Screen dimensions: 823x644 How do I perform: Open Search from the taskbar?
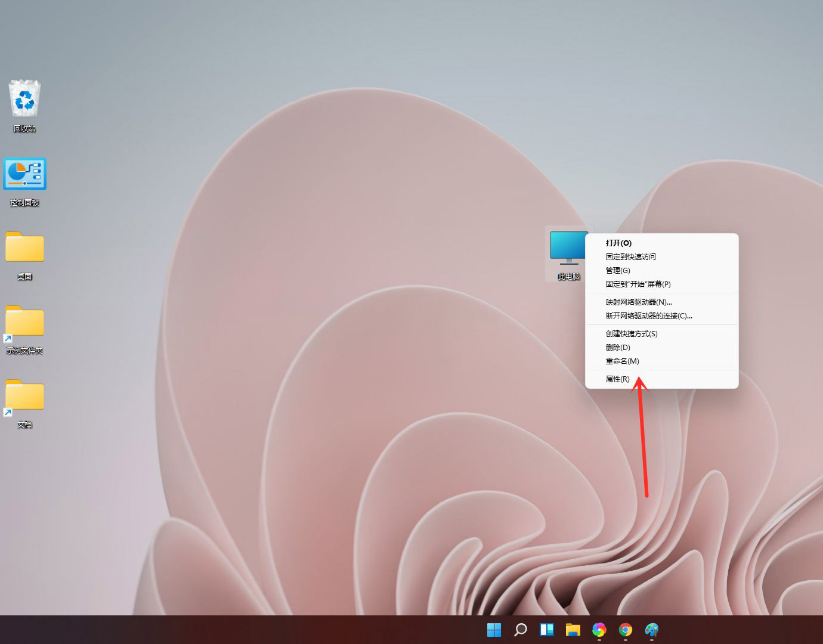coord(520,629)
